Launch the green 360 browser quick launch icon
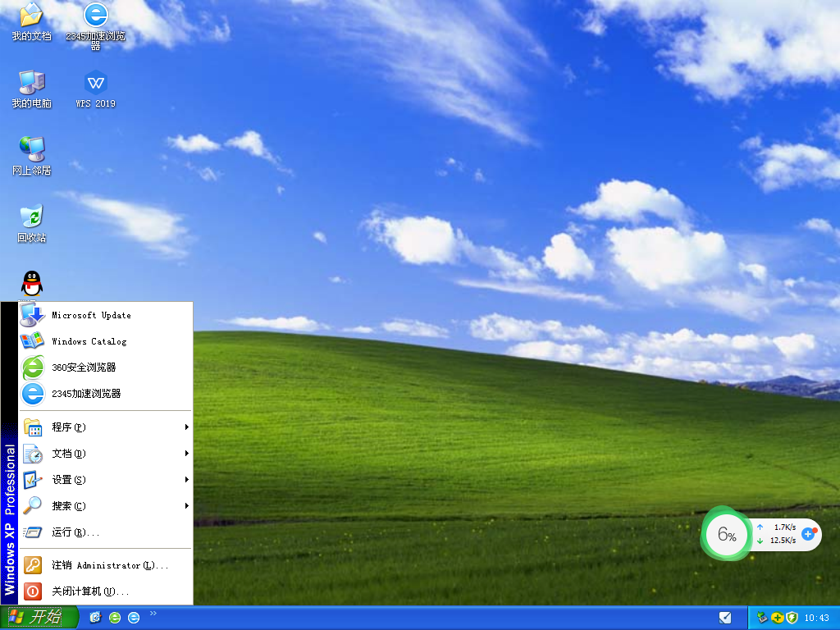The height and width of the screenshot is (630, 840). tap(115, 618)
